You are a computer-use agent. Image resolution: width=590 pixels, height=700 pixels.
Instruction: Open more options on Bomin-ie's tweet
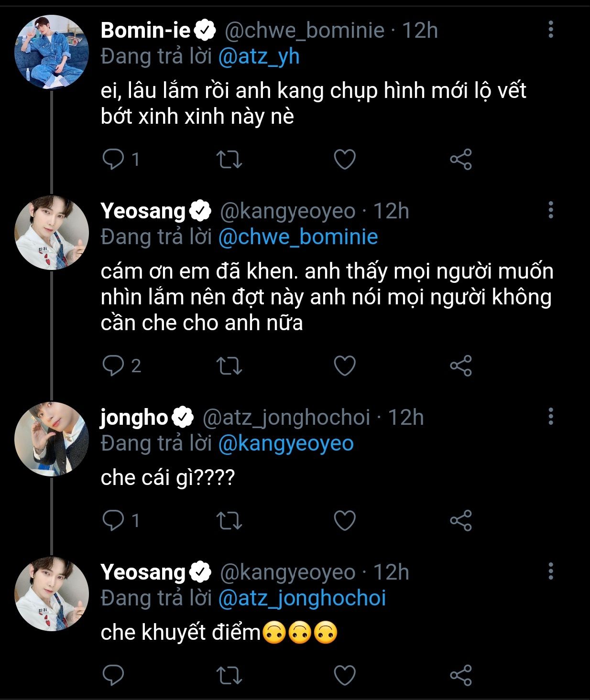coord(551,30)
